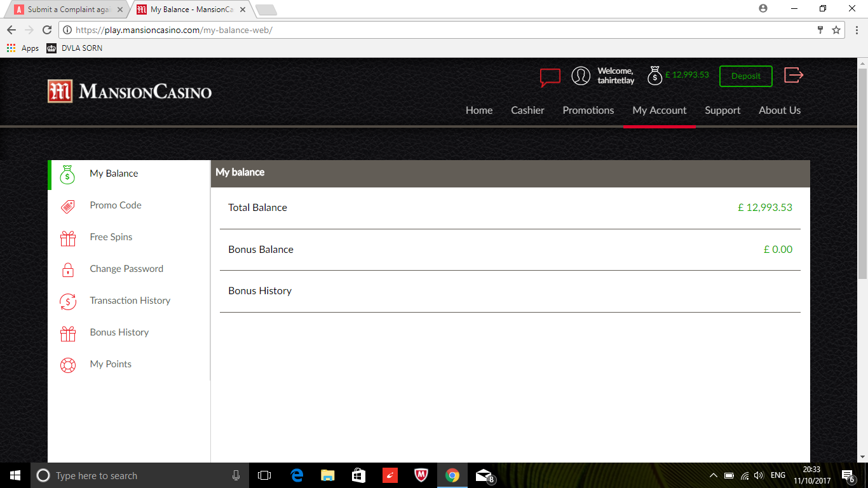The height and width of the screenshot is (488, 868).
Task: Open the Promotions menu item
Action: (x=588, y=110)
